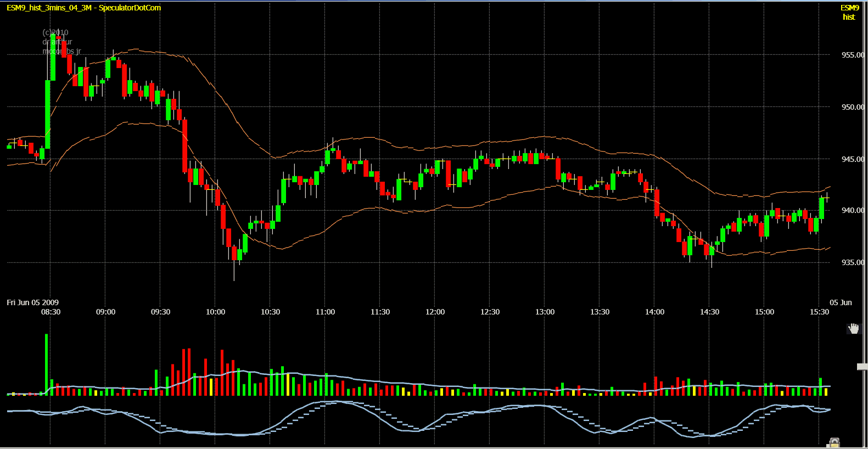868x449 pixels.
Task: Click the 10:00 time axis label
Action: click(216, 312)
